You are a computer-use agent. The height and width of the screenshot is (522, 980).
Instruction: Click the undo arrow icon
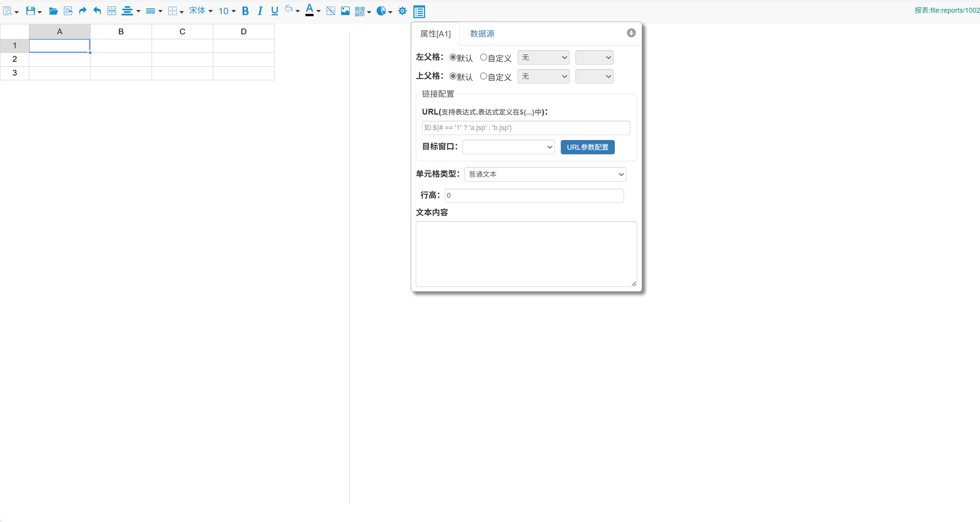(97, 11)
